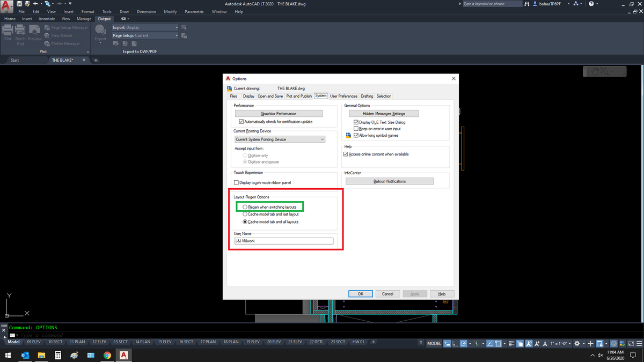
Task: Click the Plot icon in the ribbon
Action: 8,31
